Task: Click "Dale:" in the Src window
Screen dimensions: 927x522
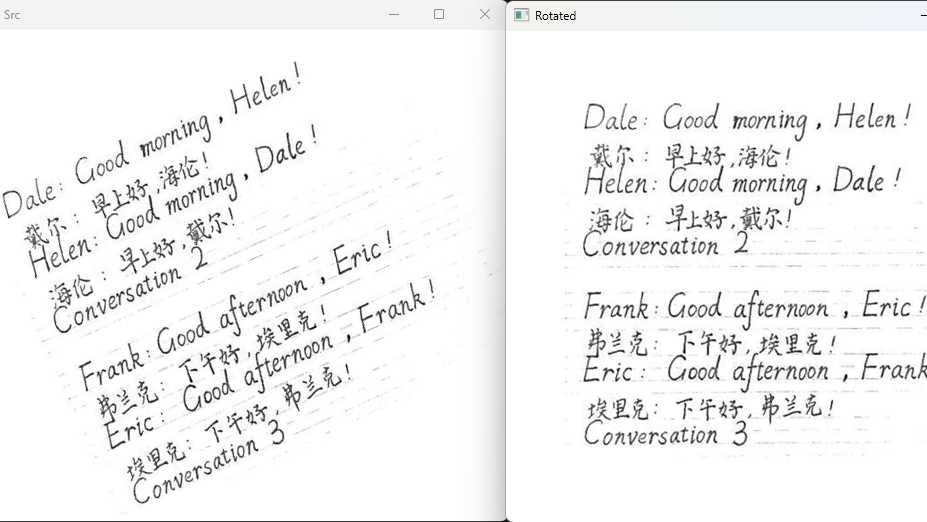Action: pyautogui.click(x=33, y=197)
